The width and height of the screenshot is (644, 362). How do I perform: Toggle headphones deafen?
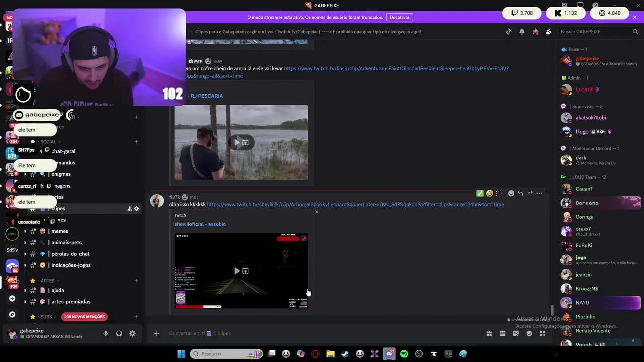coord(119,333)
